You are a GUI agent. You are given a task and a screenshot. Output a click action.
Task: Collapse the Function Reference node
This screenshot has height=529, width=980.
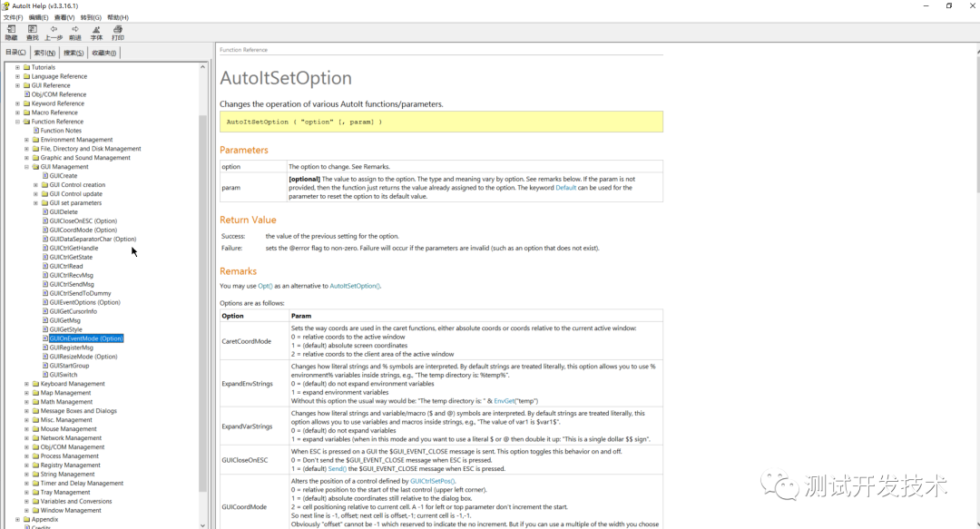(x=17, y=122)
